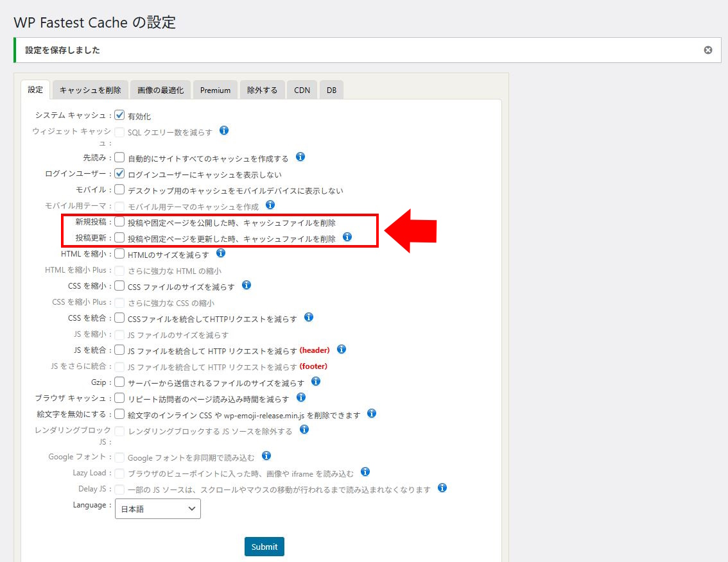Viewport: 728px width, 562px height.
Task: Open info icon on Lazy Load row
Action: pos(365,472)
